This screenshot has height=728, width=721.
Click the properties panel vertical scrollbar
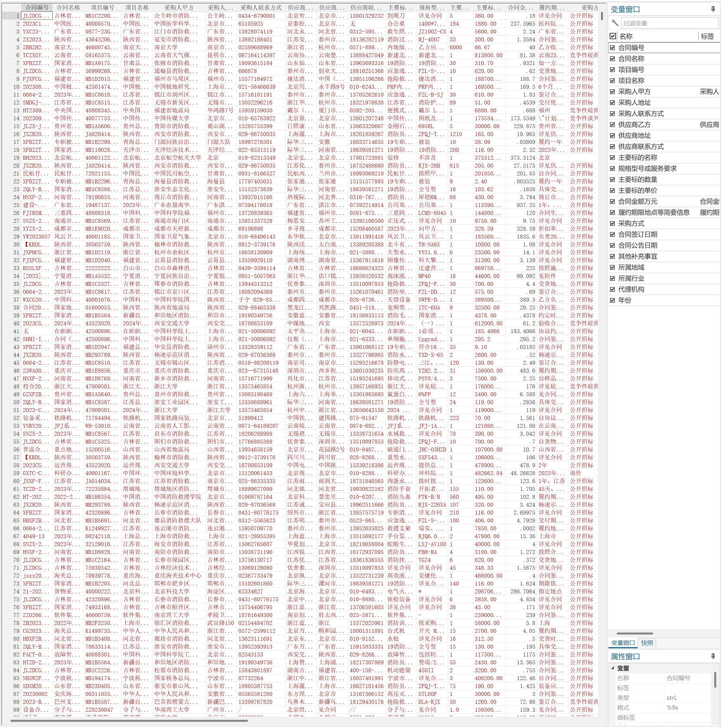point(715,679)
